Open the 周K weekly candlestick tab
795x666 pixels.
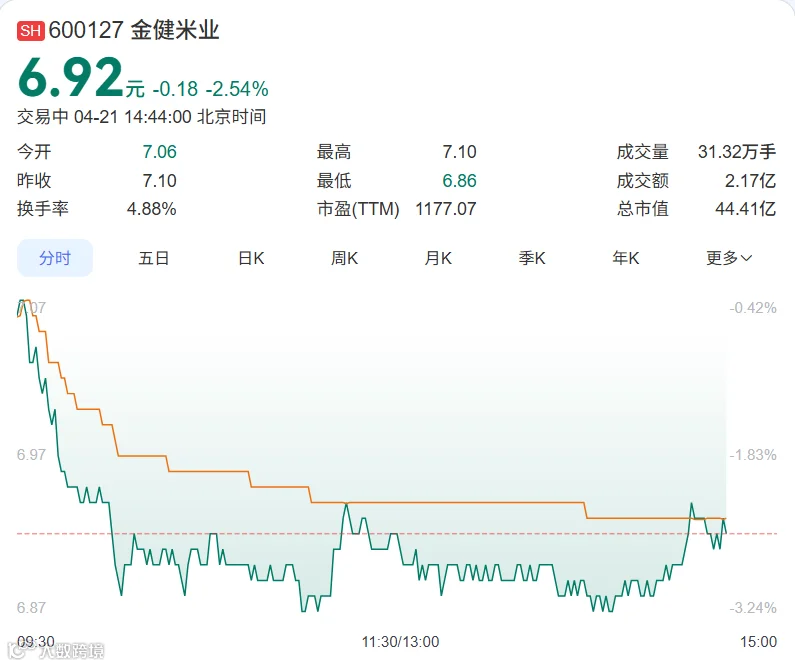click(344, 258)
